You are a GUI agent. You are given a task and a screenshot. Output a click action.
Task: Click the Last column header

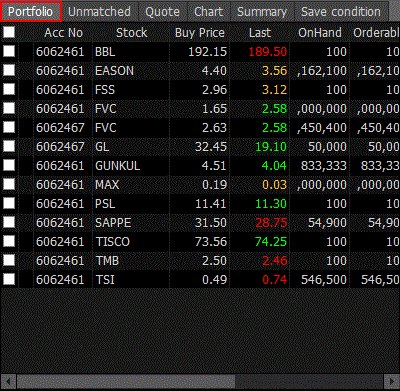(260, 33)
